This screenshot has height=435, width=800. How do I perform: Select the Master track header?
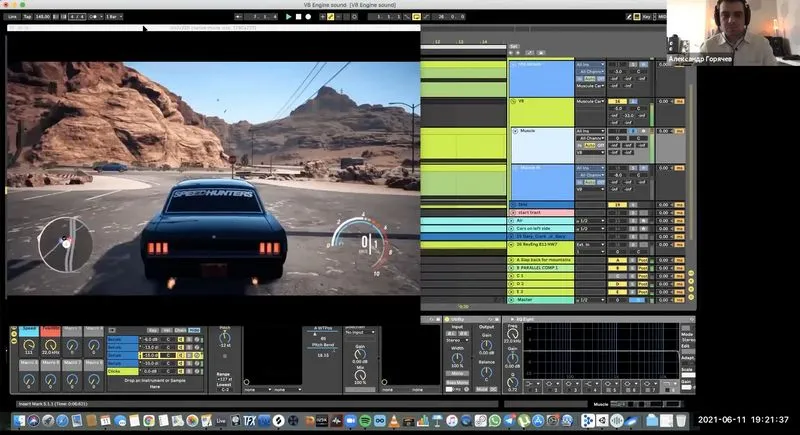(542, 300)
